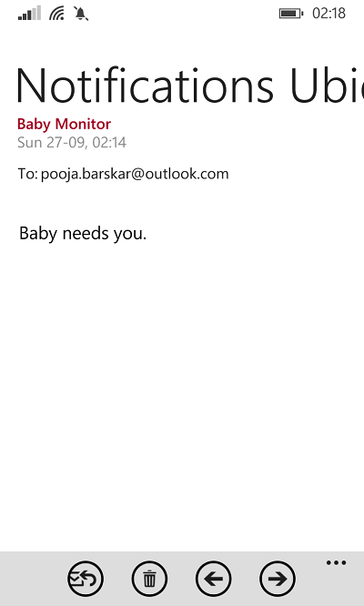
Task: Go to next message with right arrow
Action: [x=277, y=579]
